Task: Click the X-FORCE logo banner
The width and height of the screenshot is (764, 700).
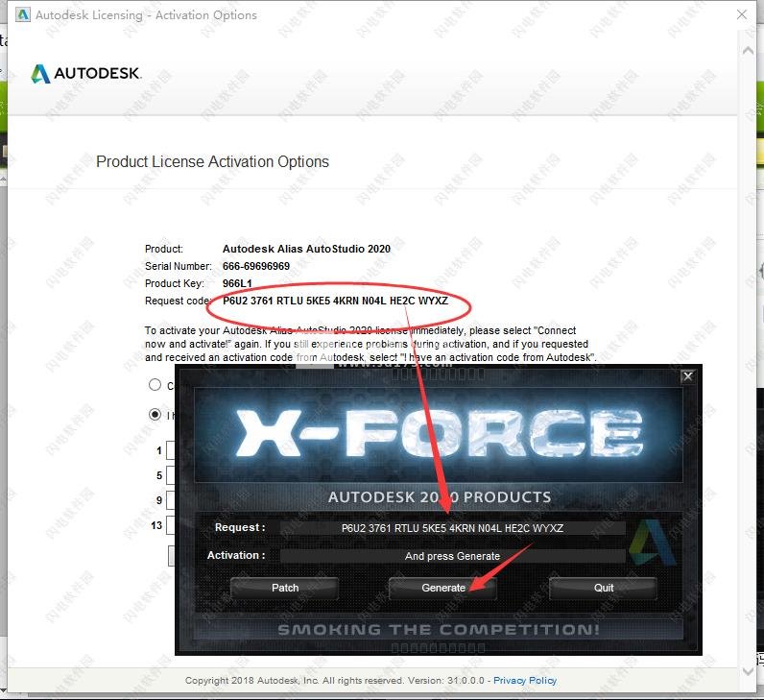Action: click(x=439, y=434)
